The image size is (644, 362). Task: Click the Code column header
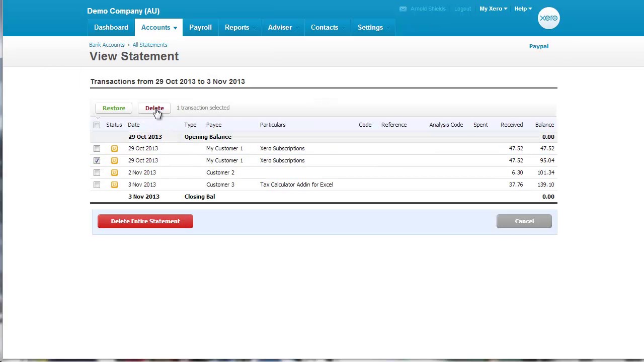(365, 125)
